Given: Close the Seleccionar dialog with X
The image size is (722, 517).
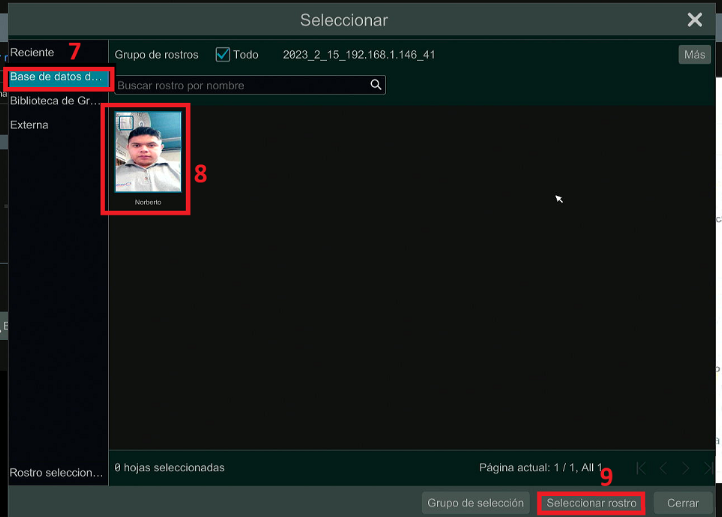Looking at the screenshot, I should [695, 20].
